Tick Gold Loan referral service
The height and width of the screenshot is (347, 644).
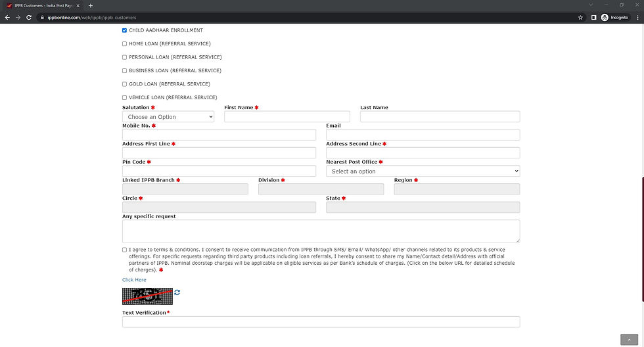[x=124, y=84]
